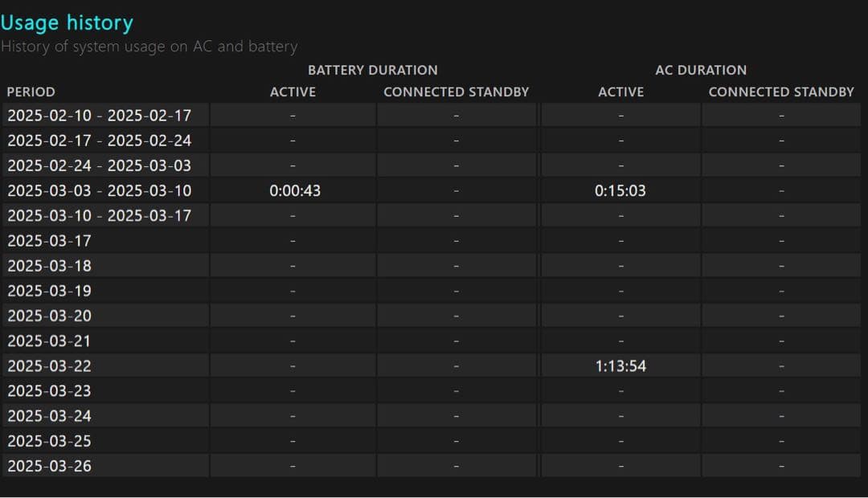Select the 0:00:43 battery active value
Image resolution: width=868 pixels, height=498 pixels.
tap(295, 190)
